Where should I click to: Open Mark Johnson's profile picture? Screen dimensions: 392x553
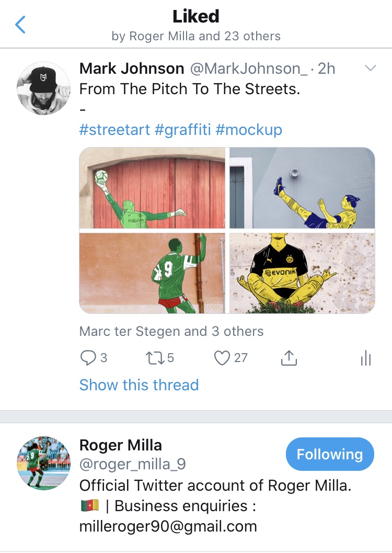[x=43, y=88]
